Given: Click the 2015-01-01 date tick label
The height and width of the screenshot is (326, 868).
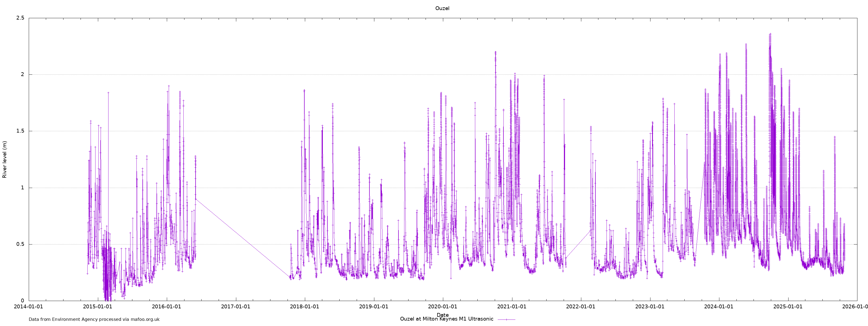Looking at the screenshot, I should pyautogui.click(x=98, y=307).
